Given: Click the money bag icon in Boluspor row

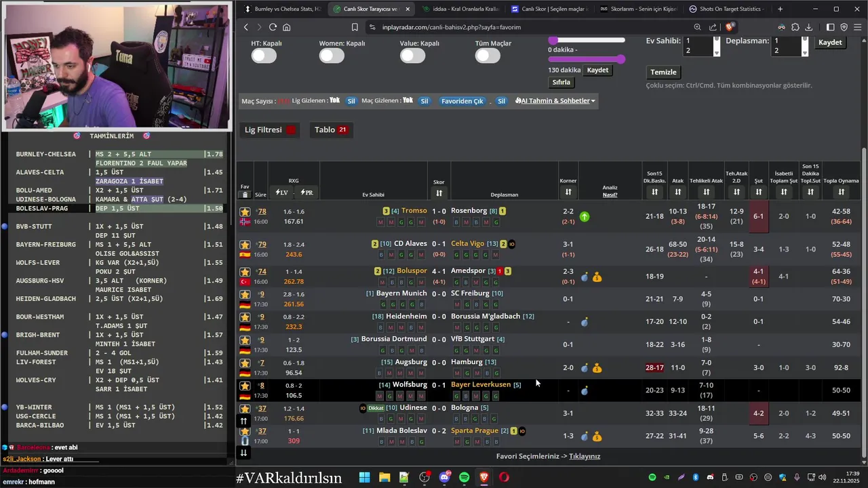Looking at the screenshot, I should [x=597, y=277].
